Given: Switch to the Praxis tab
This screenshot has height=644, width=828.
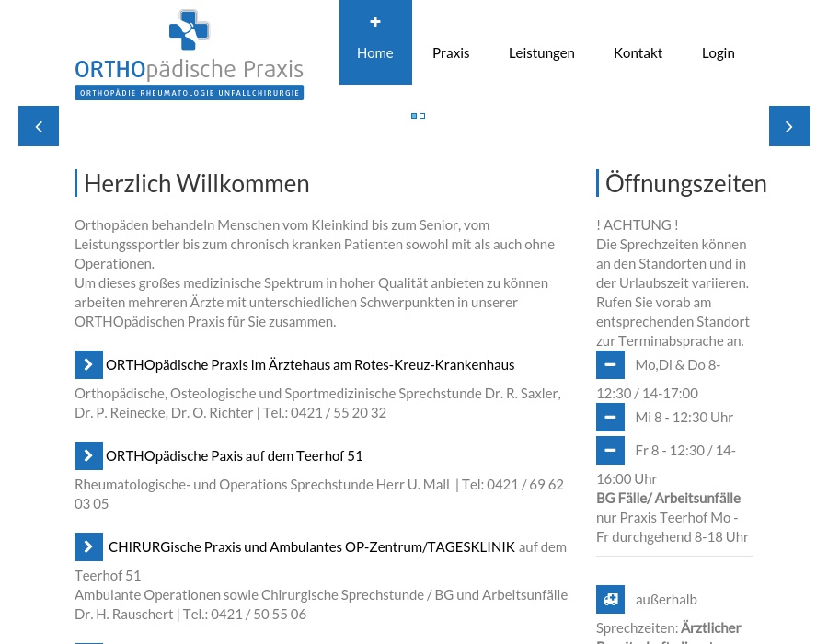Looking at the screenshot, I should pos(451,52).
